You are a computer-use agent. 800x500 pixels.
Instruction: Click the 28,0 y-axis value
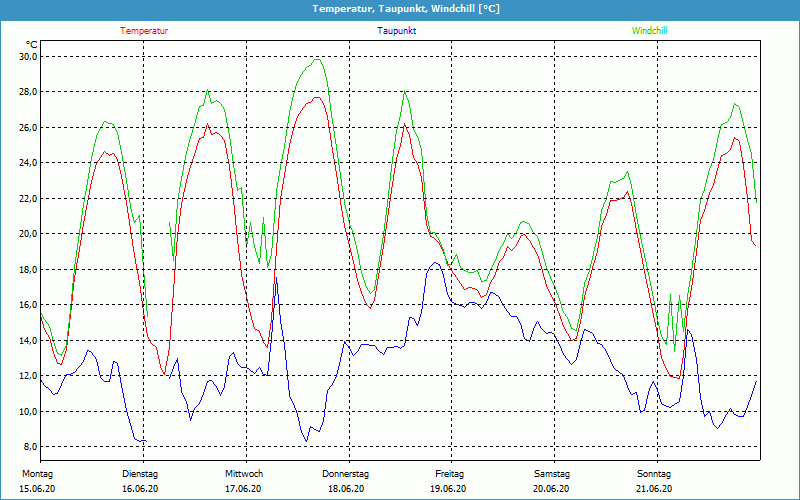pos(28,92)
